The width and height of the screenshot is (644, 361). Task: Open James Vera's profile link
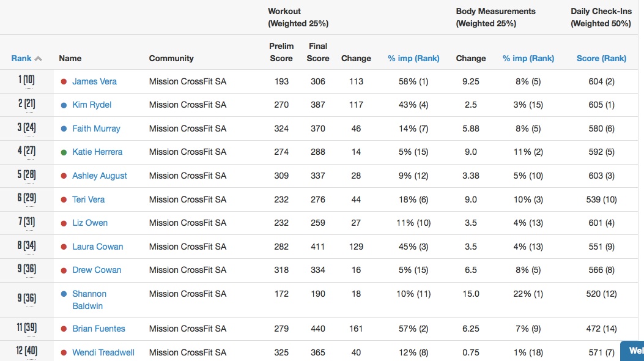pyautogui.click(x=94, y=81)
